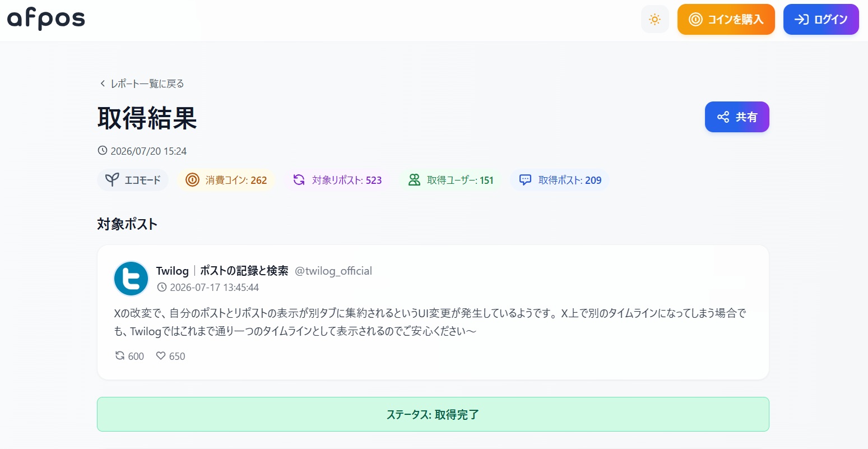This screenshot has width=868, height=449.
Task: Click the 取得ポスト: 209 text
Action: [x=570, y=180]
